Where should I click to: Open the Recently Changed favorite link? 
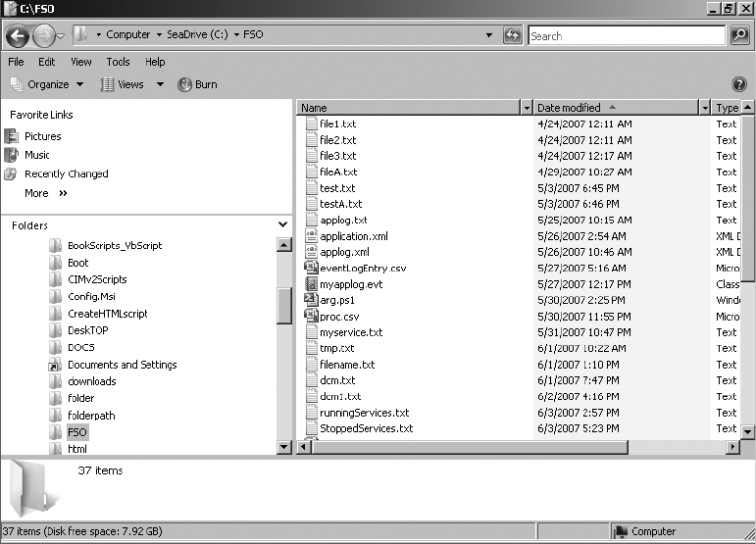[57, 173]
